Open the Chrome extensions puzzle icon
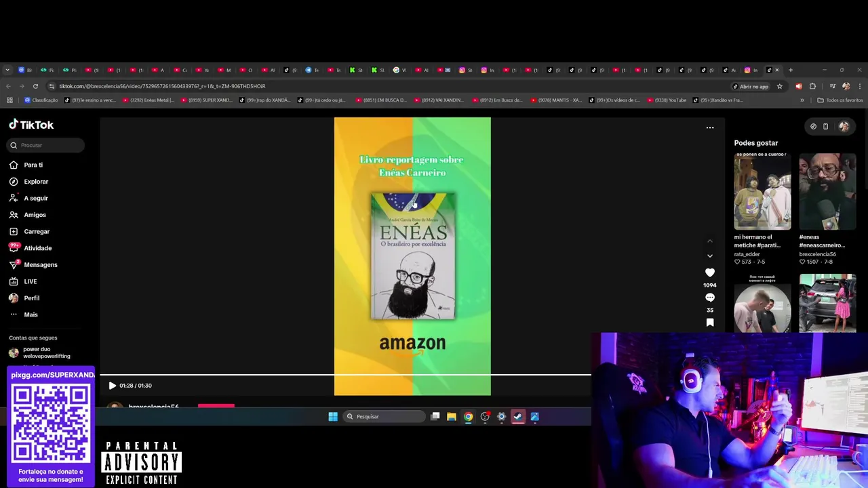The image size is (868, 488). tap(812, 86)
